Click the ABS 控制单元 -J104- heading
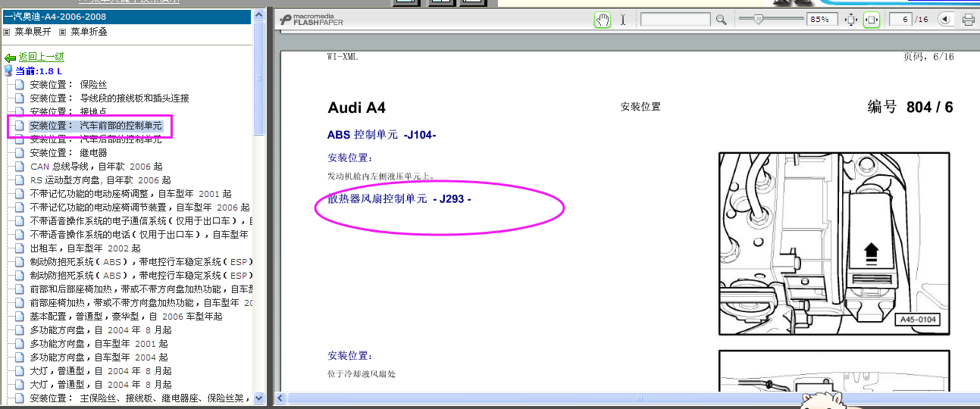Viewport: 980px width, 409px height. 381,135
